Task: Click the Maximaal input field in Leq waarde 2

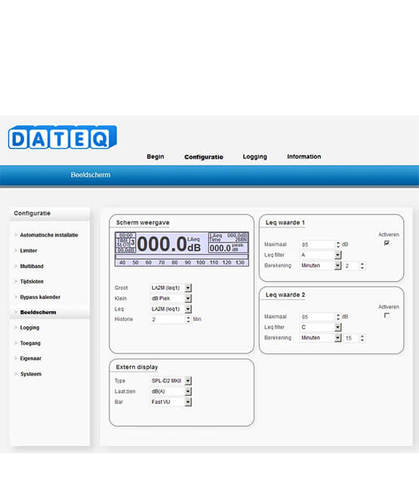Action: coord(318,317)
